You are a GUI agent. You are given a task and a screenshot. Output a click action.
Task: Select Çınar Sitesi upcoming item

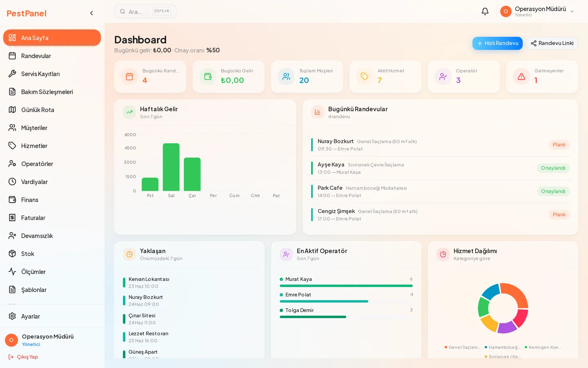point(189,319)
